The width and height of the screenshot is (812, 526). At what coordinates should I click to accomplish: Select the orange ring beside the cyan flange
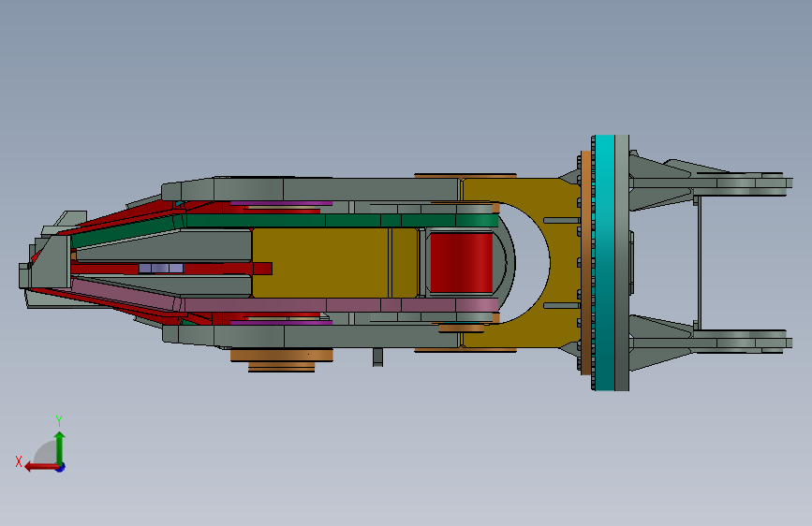tap(585, 262)
